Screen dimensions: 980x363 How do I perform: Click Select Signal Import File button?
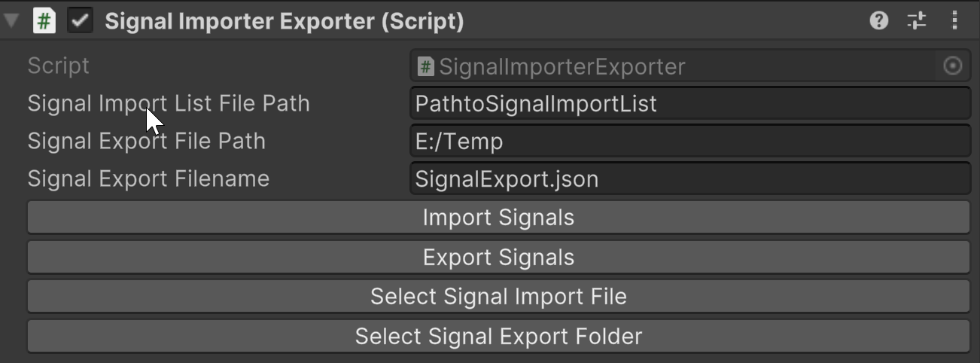point(498,297)
